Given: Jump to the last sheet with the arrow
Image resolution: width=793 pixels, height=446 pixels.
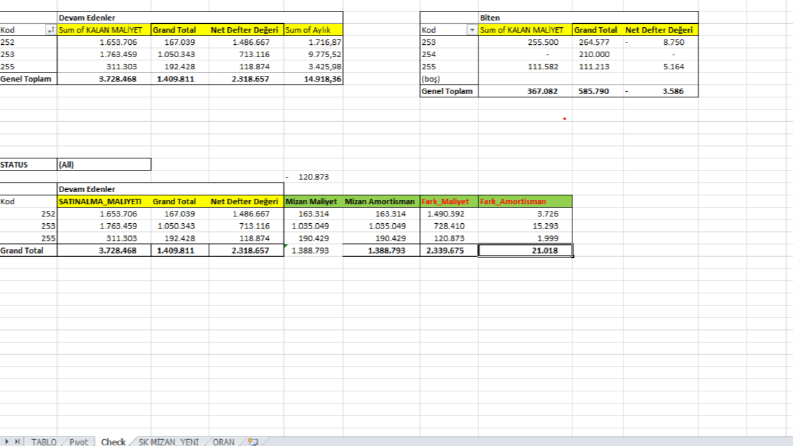Looking at the screenshot, I should [17, 441].
